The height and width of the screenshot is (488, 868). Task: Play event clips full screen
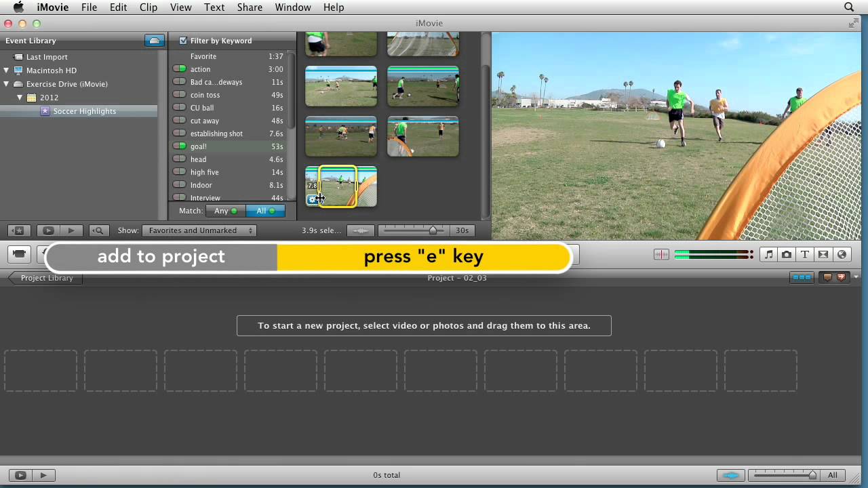pos(47,230)
